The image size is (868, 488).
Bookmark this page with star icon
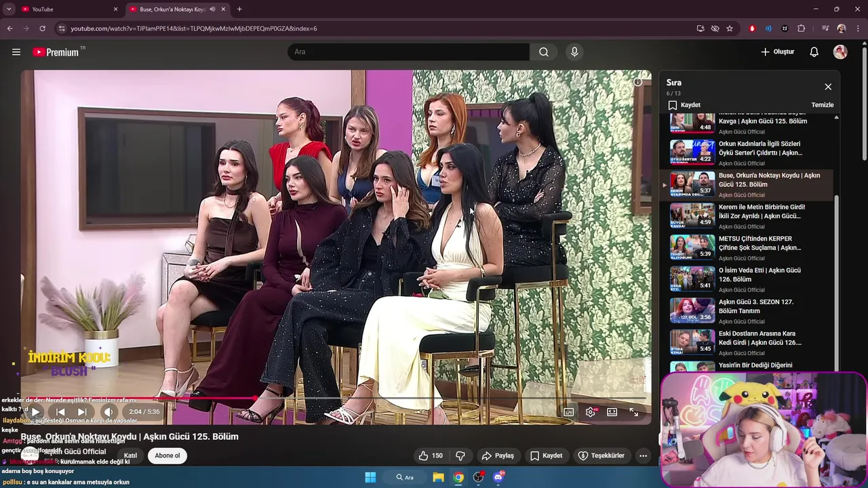pos(730,28)
